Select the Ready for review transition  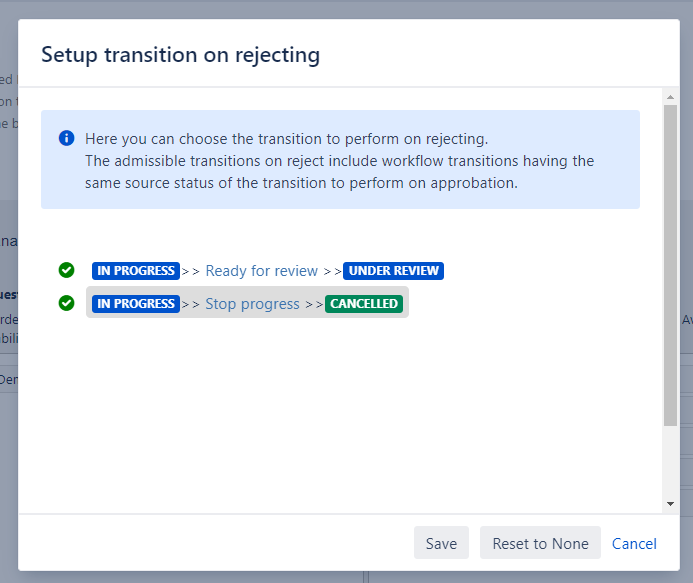pyautogui.click(x=261, y=271)
